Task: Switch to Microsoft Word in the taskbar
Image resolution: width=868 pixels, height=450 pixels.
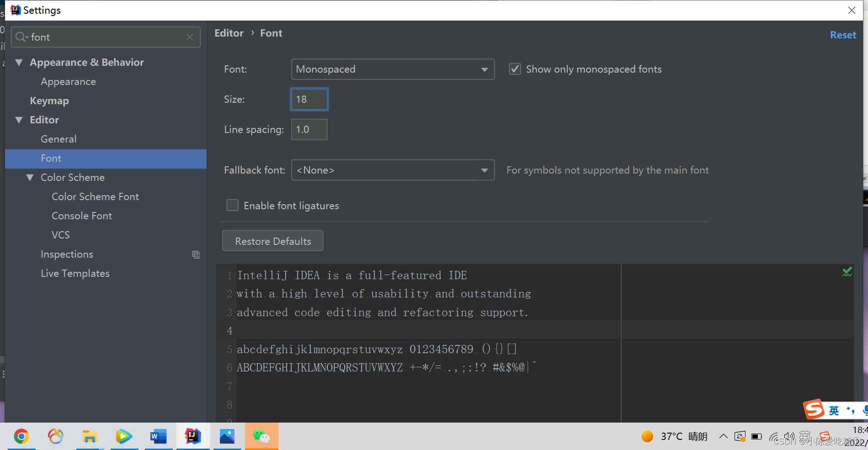Action: [x=158, y=436]
